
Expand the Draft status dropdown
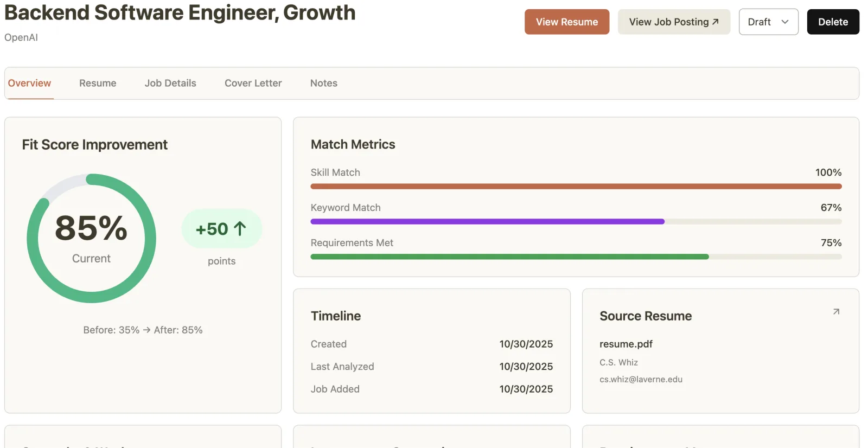coord(768,22)
